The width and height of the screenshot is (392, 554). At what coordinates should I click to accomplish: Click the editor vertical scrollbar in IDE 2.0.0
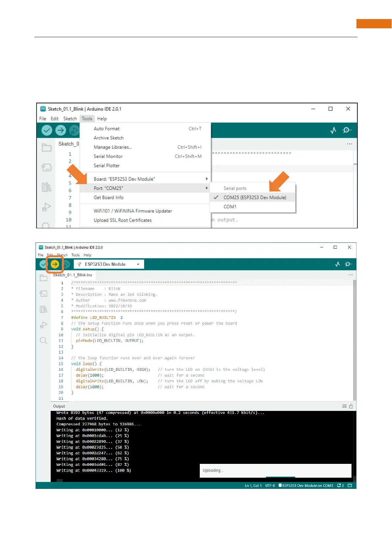[x=355, y=340]
